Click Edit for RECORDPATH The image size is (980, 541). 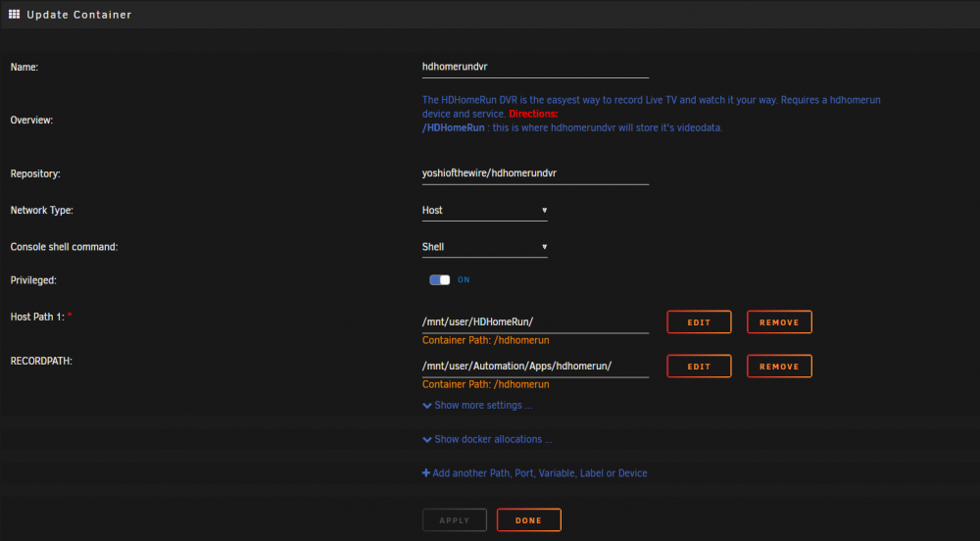tap(699, 367)
